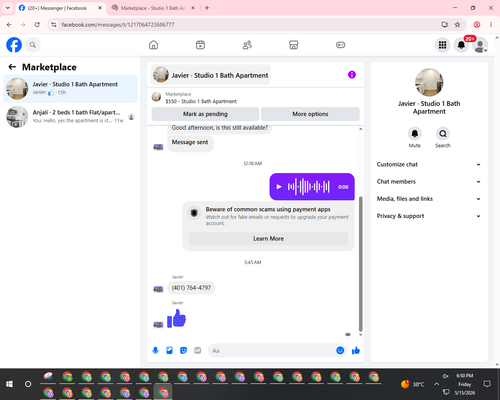Click the phone number (401) 764-4797 message
The image size is (500, 400).
[191, 288]
